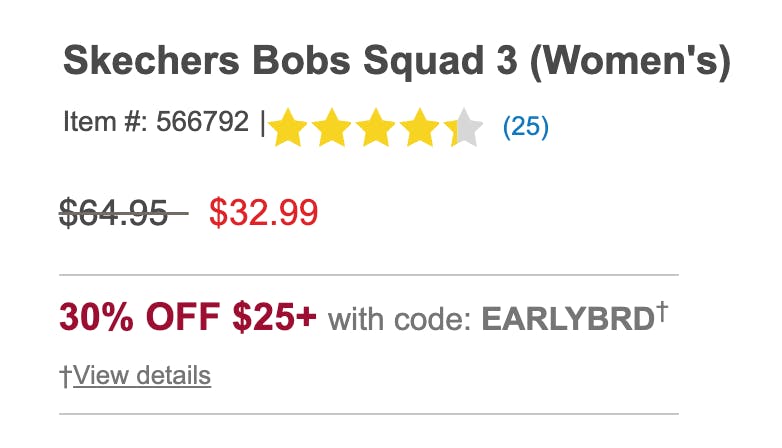This screenshot has height=448, width=782.
Task: Open the (25) reviews count link
Action: tap(525, 127)
